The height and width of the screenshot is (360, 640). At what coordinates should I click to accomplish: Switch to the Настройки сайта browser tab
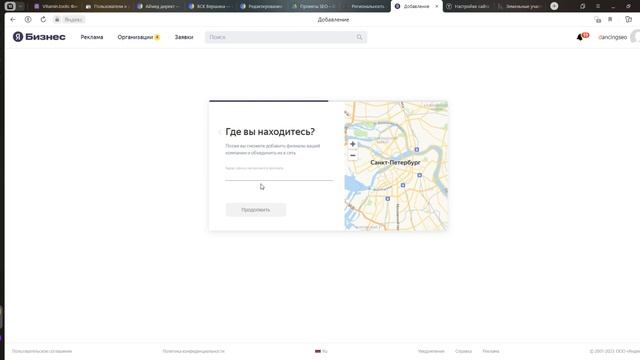click(468, 6)
